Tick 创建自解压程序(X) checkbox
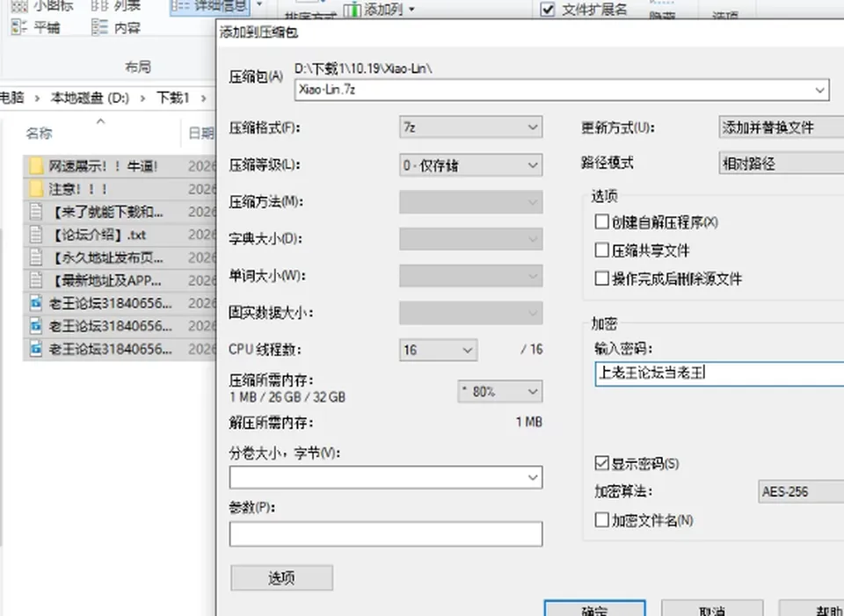 (x=601, y=221)
